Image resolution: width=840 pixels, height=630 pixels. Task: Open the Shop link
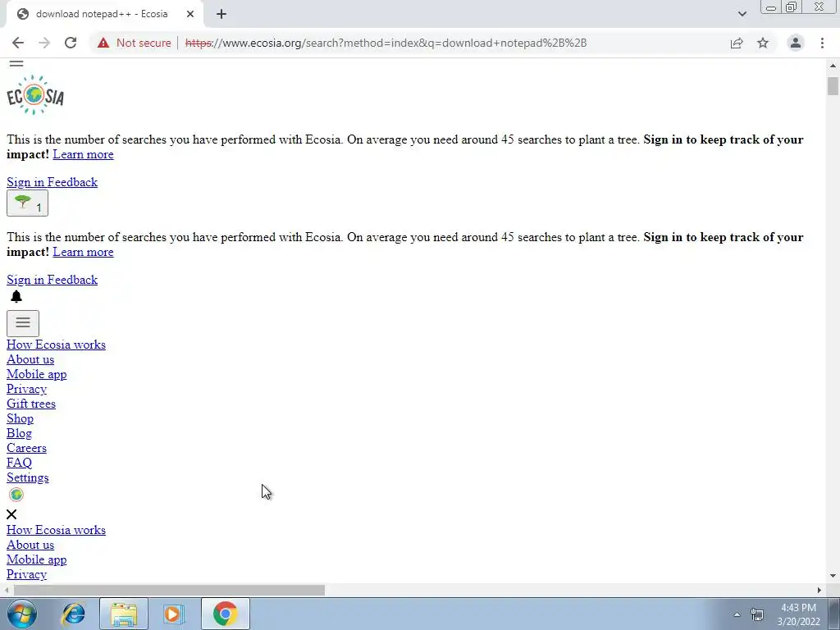(x=20, y=418)
